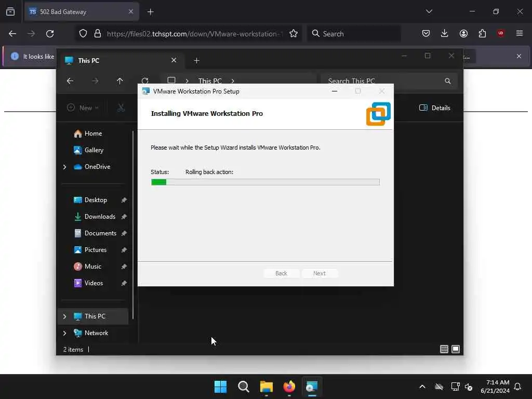This screenshot has height=399, width=532.
Task: Expand the This PC tree node
Action: pyautogui.click(x=64, y=316)
